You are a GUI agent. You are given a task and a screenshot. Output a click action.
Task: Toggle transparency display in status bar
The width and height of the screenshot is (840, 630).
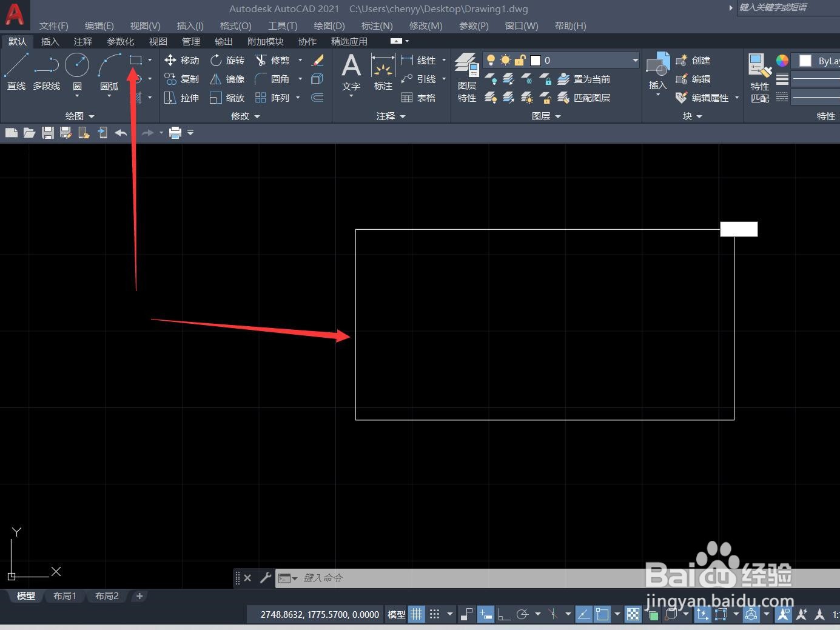pos(633,614)
